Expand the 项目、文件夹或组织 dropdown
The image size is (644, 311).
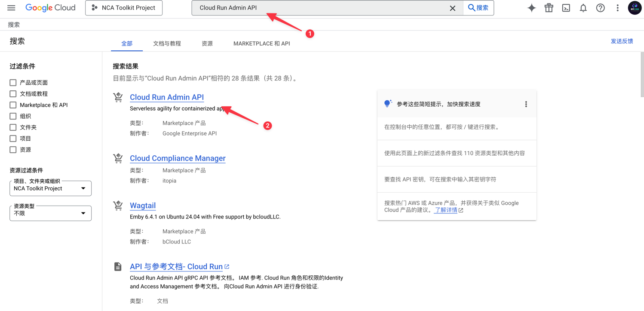tap(50, 188)
